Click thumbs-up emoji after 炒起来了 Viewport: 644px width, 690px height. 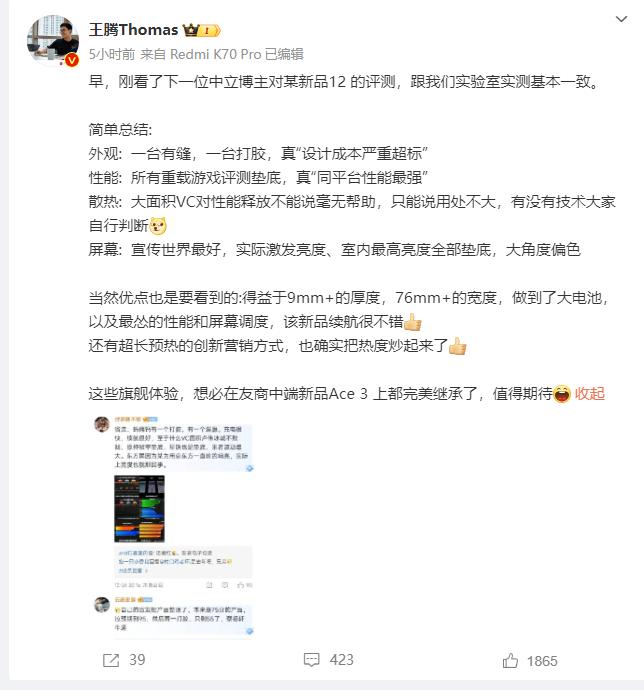(457, 346)
